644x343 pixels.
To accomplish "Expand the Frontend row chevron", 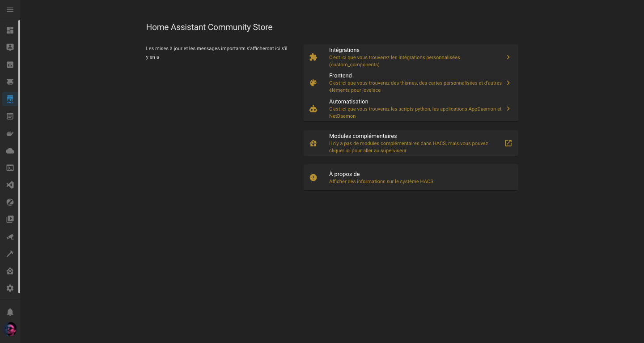I will tap(508, 83).
